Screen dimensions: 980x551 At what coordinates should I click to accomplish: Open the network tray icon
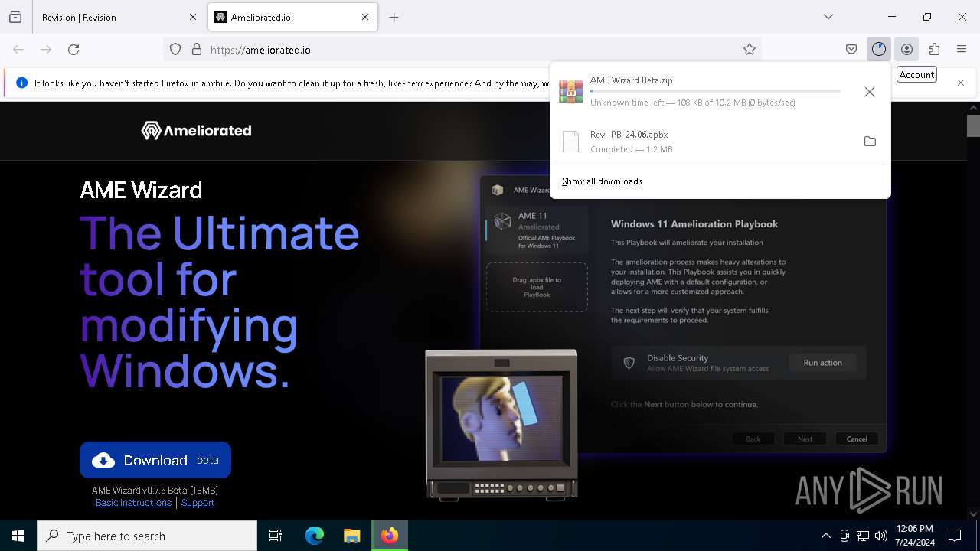click(x=863, y=536)
